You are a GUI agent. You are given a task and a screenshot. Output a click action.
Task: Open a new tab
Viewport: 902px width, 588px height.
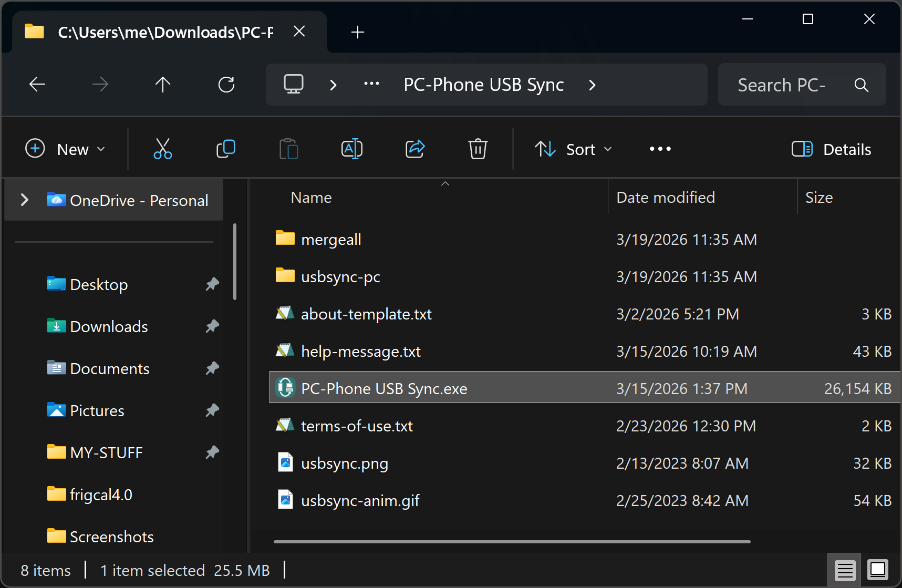(x=358, y=32)
